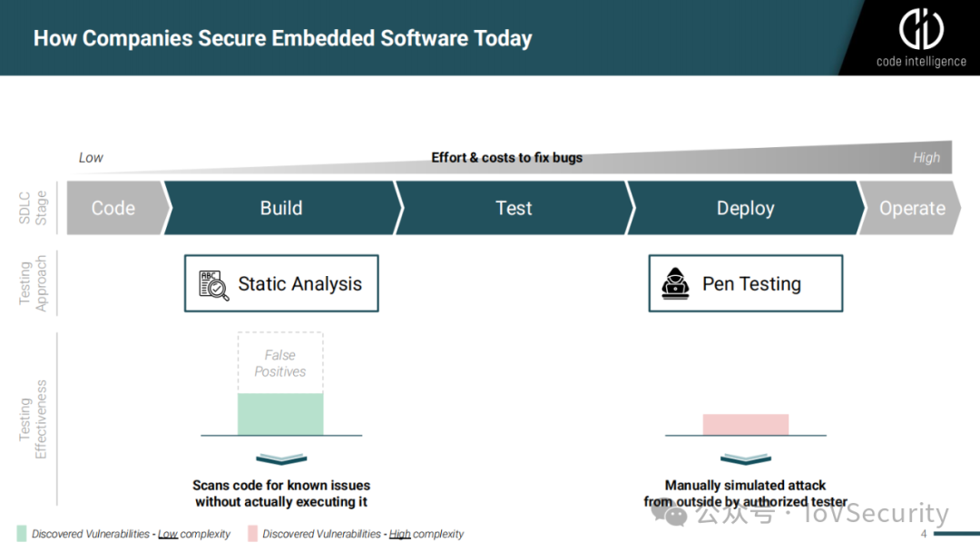Select the Code stage arrow
This screenshot has width=980, height=552.
click(x=118, y=208)
